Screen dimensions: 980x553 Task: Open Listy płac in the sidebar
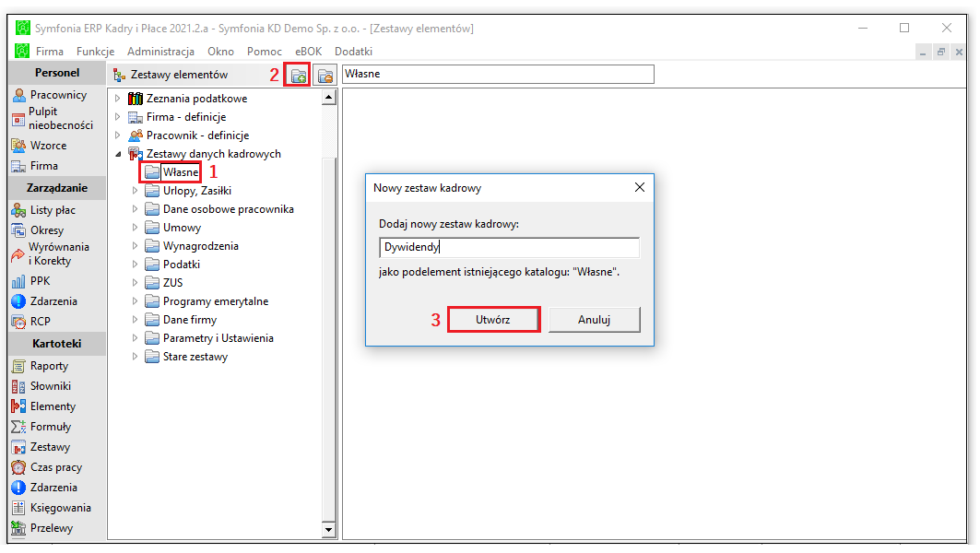[x=43, y=210]
